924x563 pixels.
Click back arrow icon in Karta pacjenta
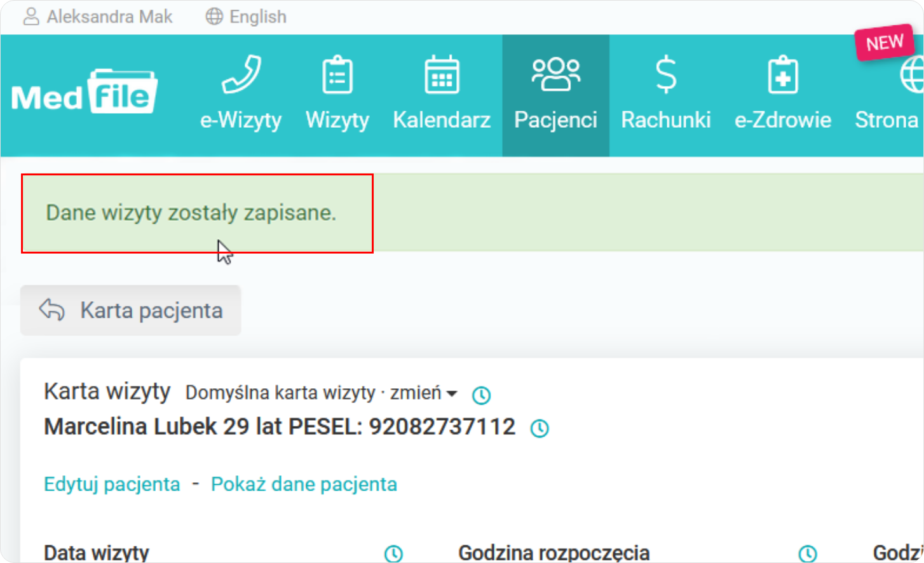[x=51, y=310]
